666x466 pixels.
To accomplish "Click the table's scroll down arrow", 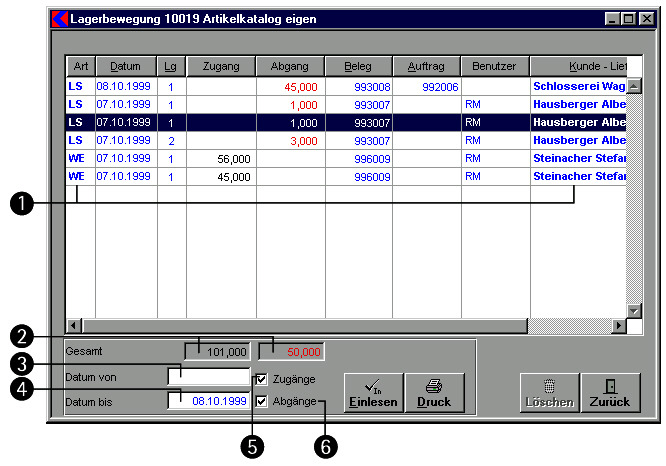I will click(x=634, y=311).
